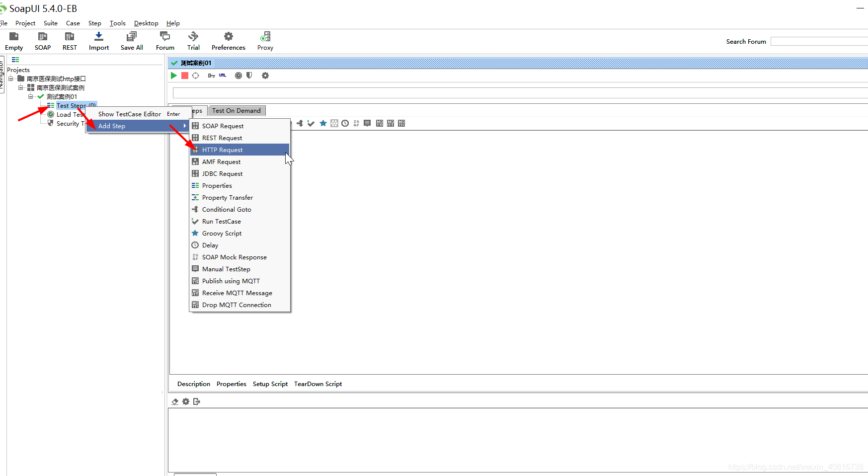Add Receive MQTT Message icon in step toolbar

click(x=391, y=123)
